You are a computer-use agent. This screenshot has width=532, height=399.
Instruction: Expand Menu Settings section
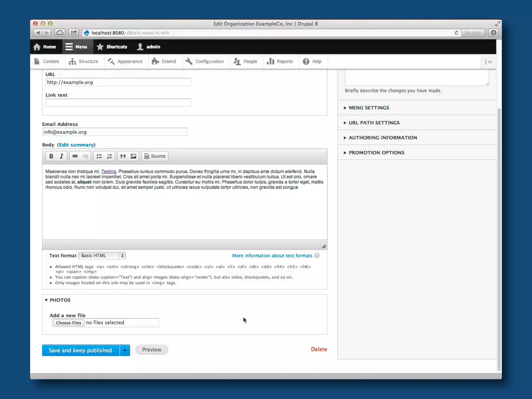pyautogui.click(x=369, y=108)
